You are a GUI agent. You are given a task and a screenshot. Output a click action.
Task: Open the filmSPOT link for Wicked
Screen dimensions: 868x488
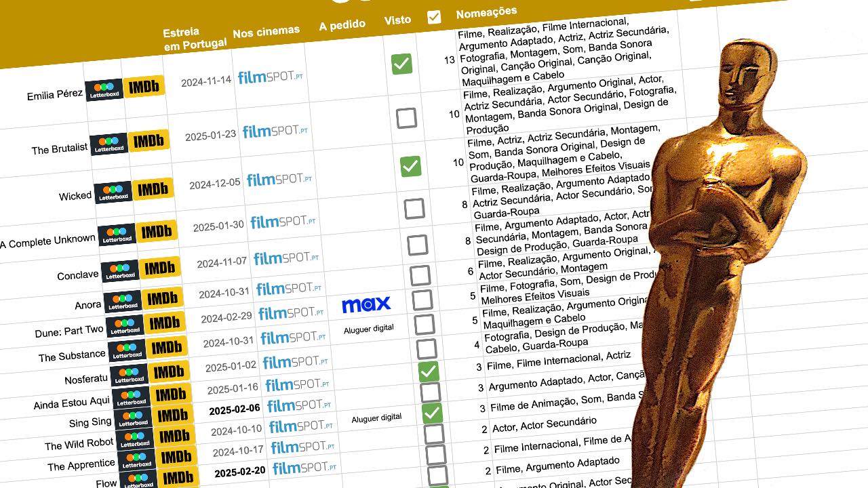[279, 180]
